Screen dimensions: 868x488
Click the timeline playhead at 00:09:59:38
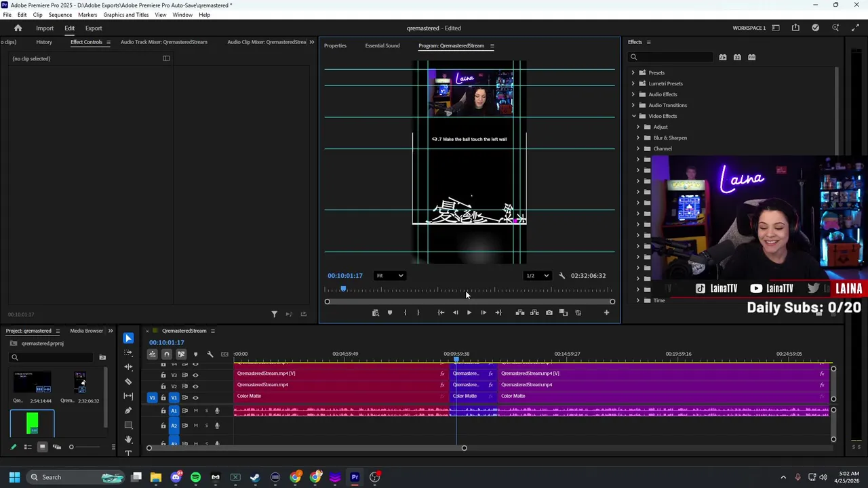(456, 360)
